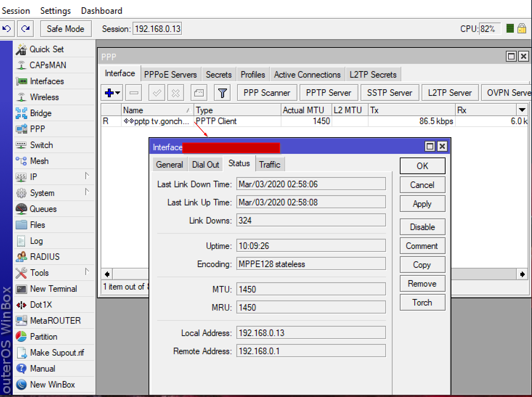Toggle the Safe Mode button
This screenshot has height=397, width=532.
pyautogui.click(x=65, y=29)
